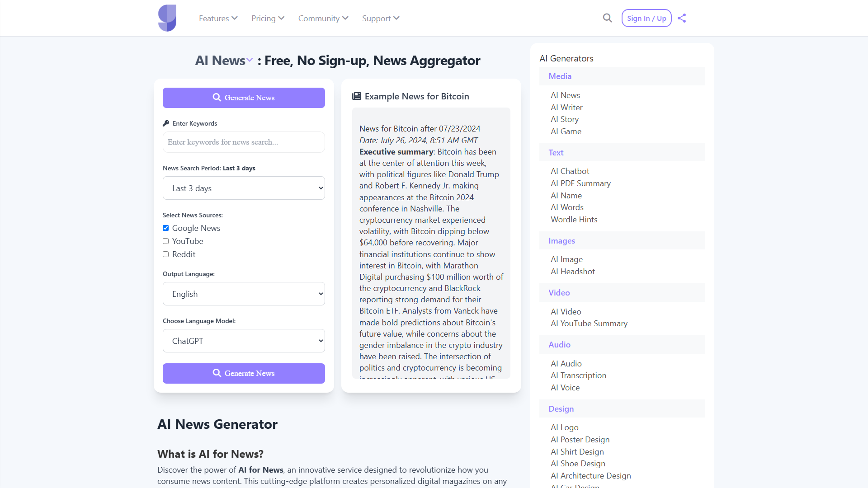Click the keywords input field
Viewport: 868px width, 488px height.
(244, 142)
